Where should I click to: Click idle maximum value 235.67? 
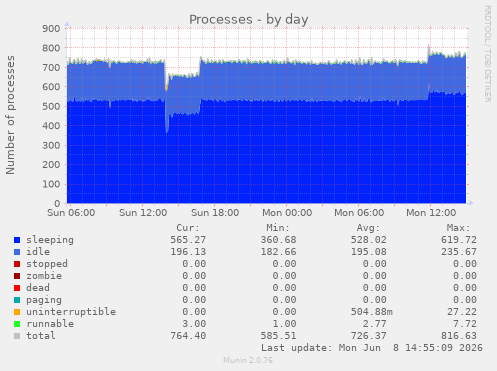459,252
